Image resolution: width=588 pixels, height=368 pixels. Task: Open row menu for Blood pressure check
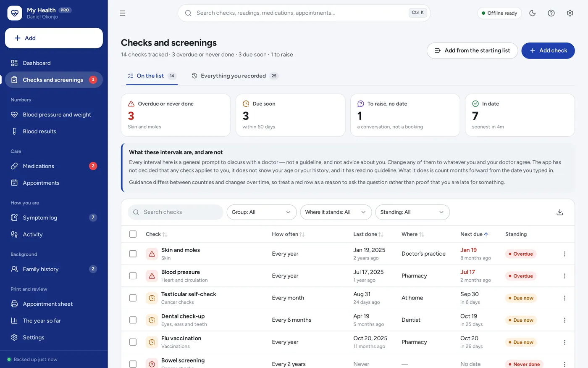[x=564, y=276]
